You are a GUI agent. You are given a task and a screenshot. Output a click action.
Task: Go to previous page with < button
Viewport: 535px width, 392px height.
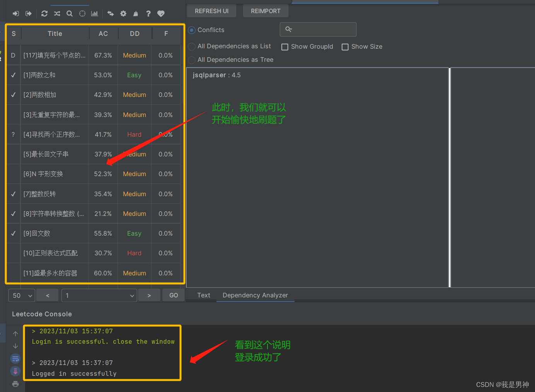tap(48, 295)
